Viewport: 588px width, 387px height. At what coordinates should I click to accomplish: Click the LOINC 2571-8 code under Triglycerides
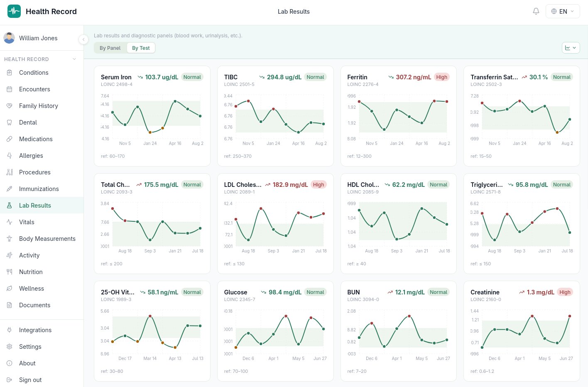tap(485, 192)
